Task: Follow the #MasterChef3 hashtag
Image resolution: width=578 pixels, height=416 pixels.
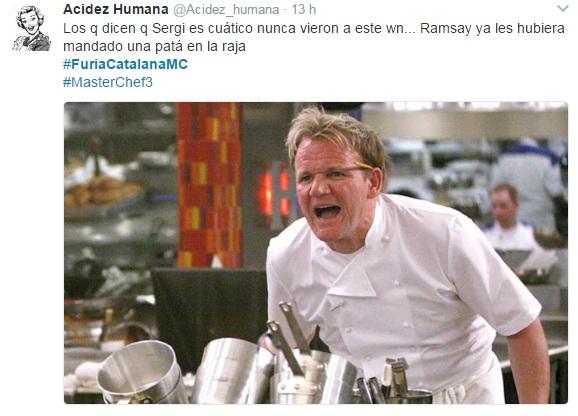Action: click(108, 82)
